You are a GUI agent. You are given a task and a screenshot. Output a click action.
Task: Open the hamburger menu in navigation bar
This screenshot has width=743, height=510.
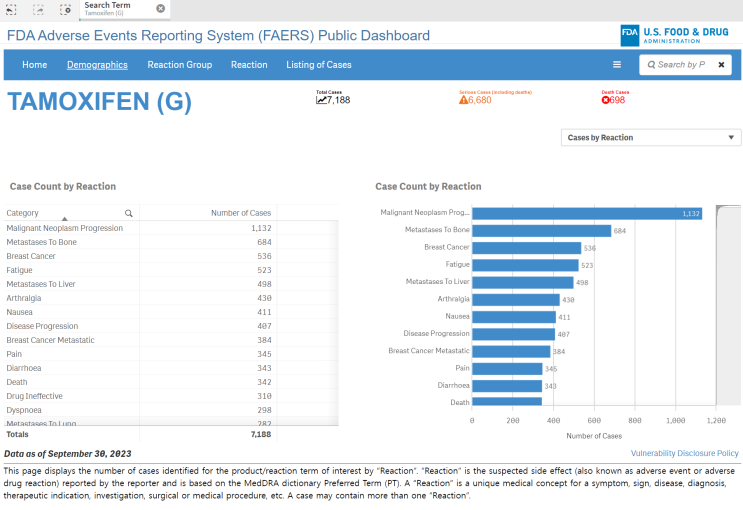(x=616, y=64)
